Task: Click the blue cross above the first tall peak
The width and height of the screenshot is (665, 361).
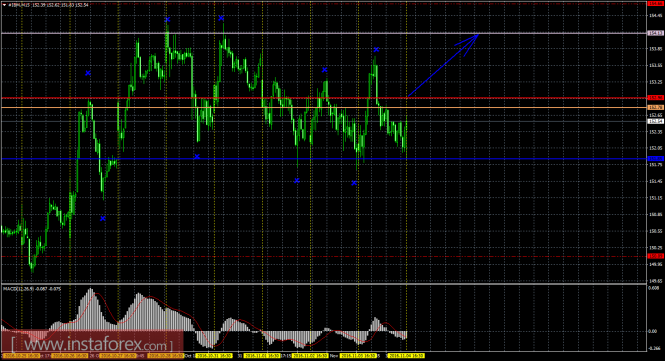Action: 168,20
